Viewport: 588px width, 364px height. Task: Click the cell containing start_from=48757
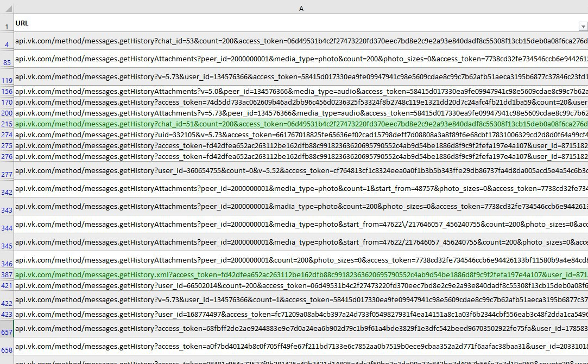[301, 189]
